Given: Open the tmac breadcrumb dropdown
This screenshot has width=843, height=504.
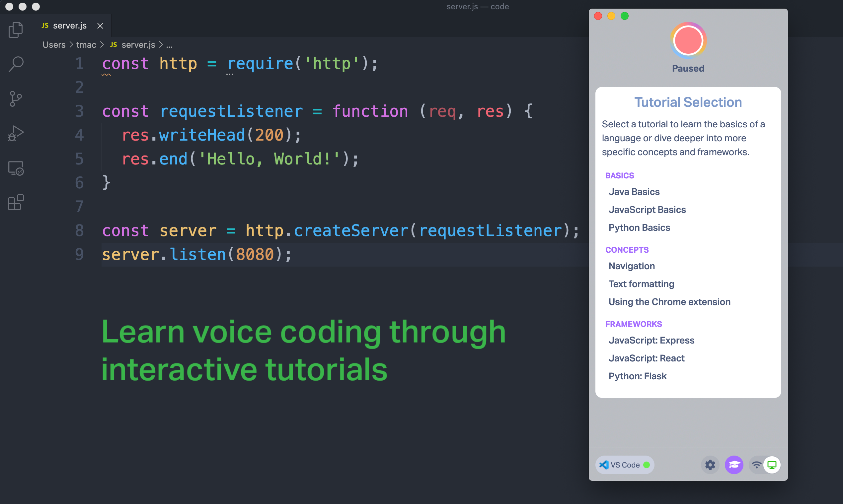Looking at the screenshot, I should tap(86, 45).
